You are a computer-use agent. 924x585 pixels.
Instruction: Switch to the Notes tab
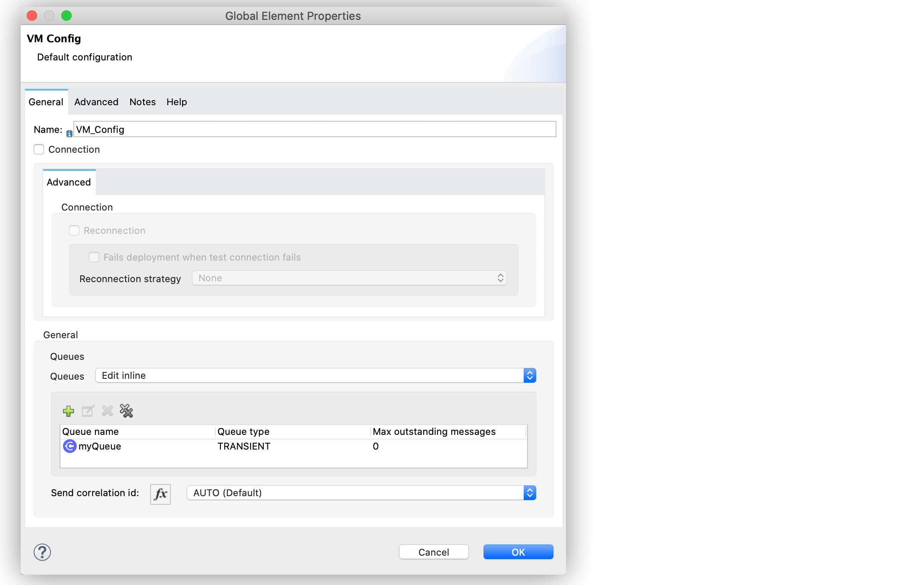coord(141,102)
